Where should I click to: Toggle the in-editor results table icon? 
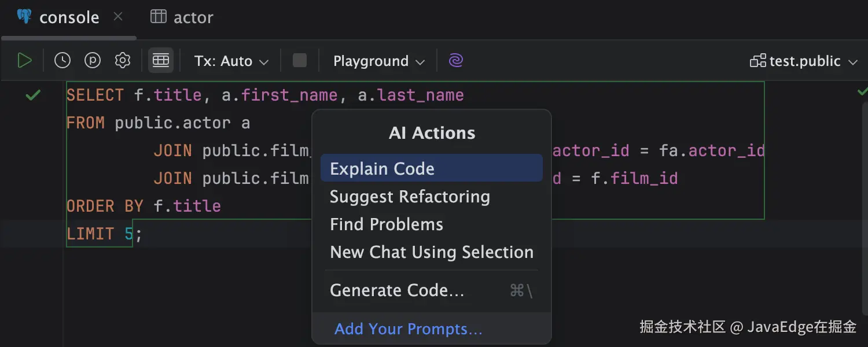tap(161, 61)
